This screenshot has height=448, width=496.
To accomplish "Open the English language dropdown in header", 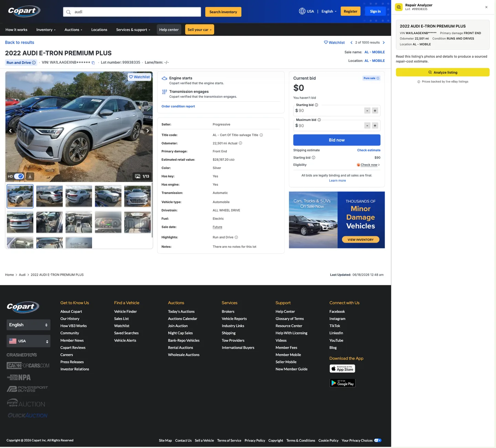I will tap(329, 11).
